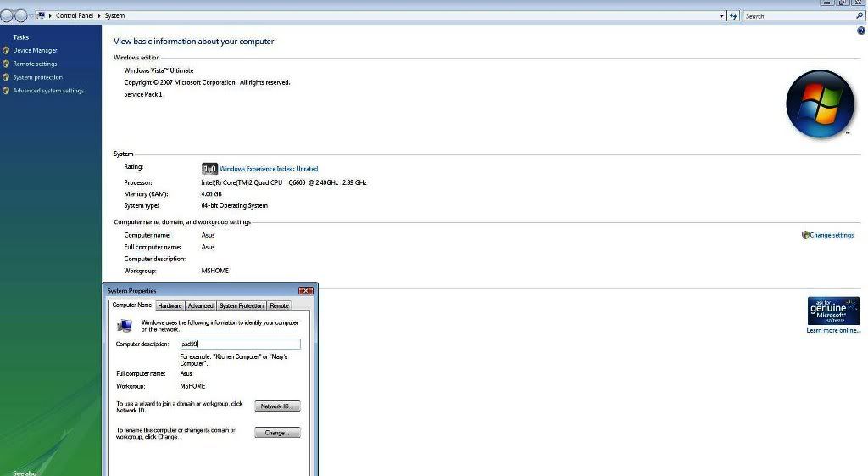Viewport: 868px width, 476px height.
Task: Click the Computer description input field
Action: pos(241,344)
